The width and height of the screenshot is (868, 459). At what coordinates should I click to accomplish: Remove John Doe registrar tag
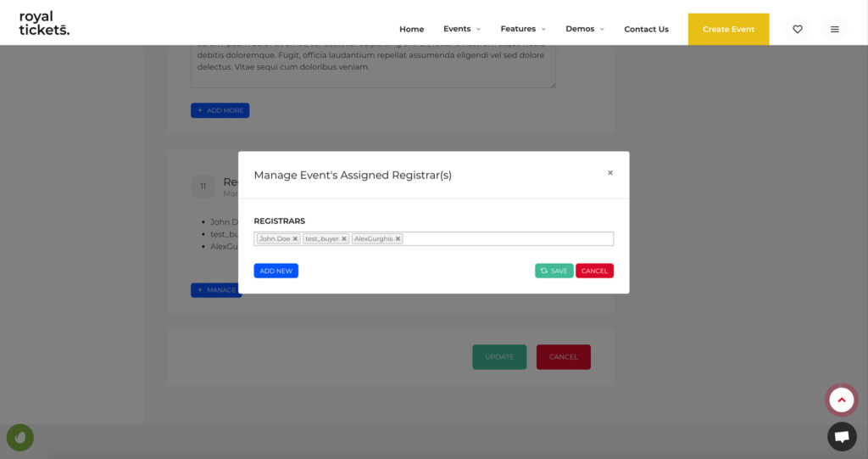click(295, 239)
